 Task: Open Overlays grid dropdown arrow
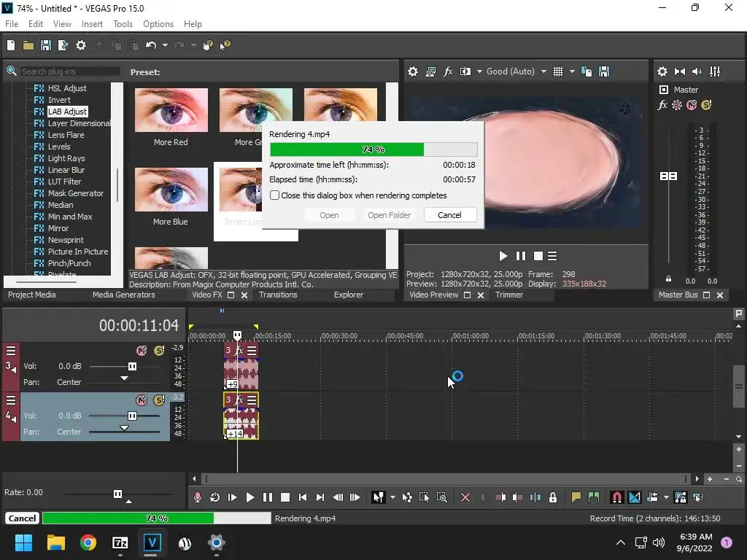pos(572,71)
